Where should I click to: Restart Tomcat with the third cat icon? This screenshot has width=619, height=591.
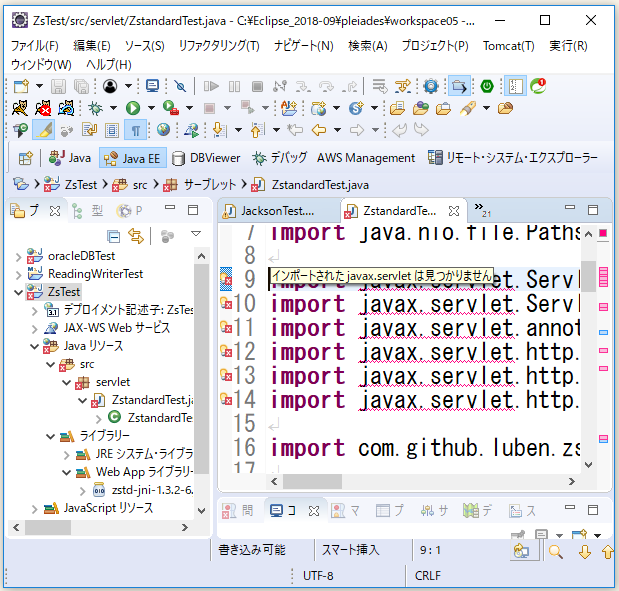click(66, 108)
